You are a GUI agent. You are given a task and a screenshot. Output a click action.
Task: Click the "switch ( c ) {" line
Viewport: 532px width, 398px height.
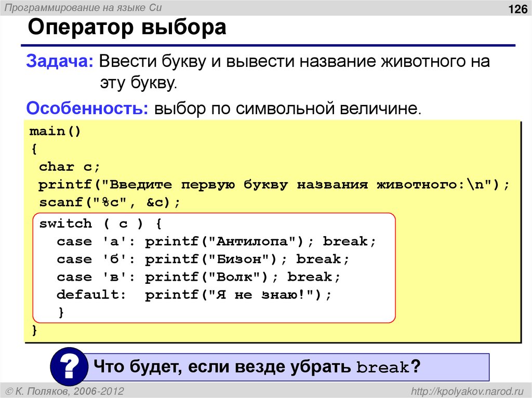tap(100, 224)
